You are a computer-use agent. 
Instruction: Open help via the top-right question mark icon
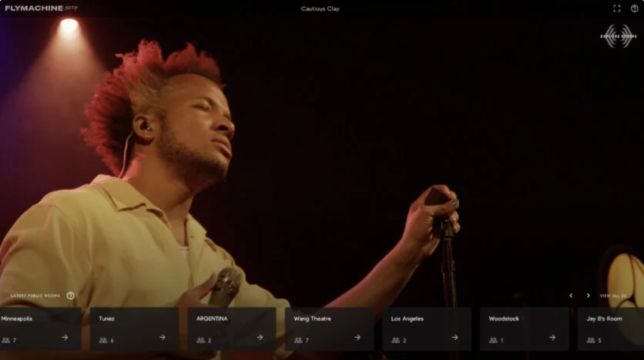[x=634, y=8]
